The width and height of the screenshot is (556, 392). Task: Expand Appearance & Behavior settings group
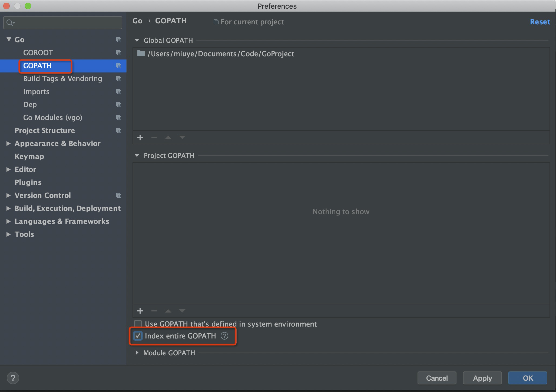coord(8,144)
